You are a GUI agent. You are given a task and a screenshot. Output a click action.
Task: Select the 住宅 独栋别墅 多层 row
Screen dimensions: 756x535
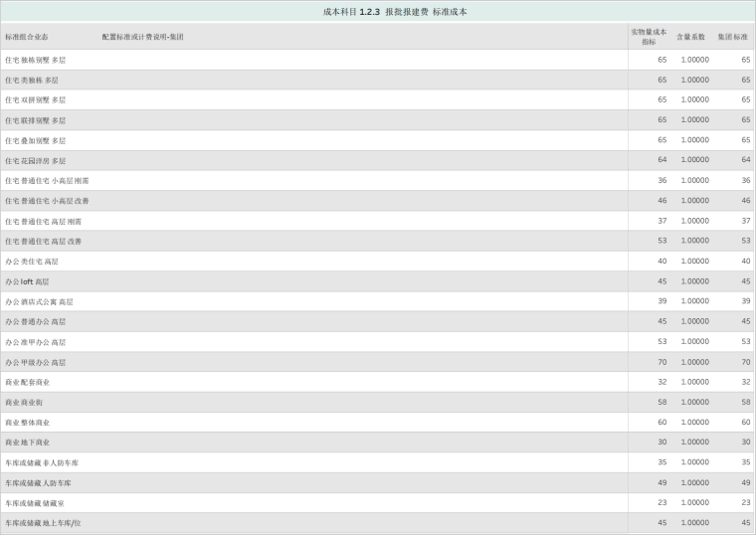click(x=36, y=60)
